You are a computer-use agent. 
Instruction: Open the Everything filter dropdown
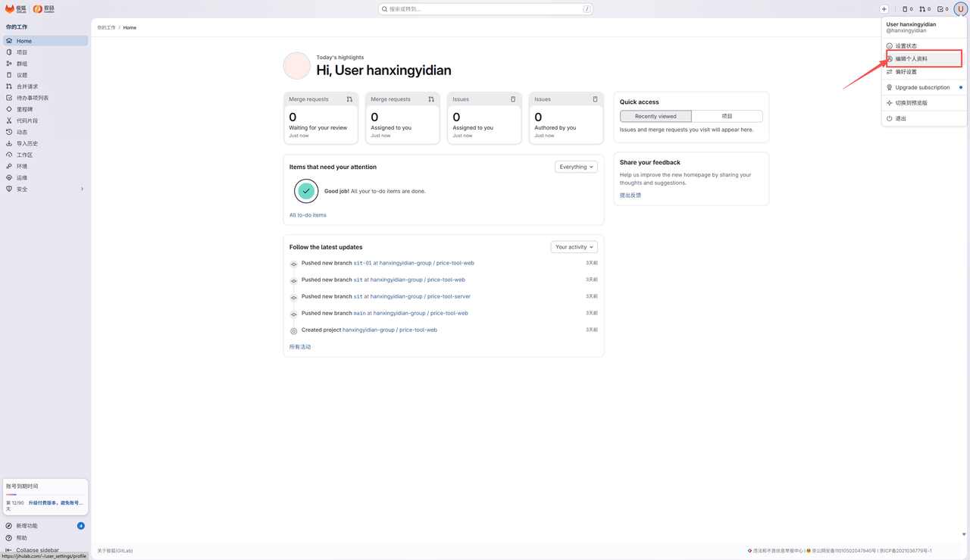click(x=576, y=167)
